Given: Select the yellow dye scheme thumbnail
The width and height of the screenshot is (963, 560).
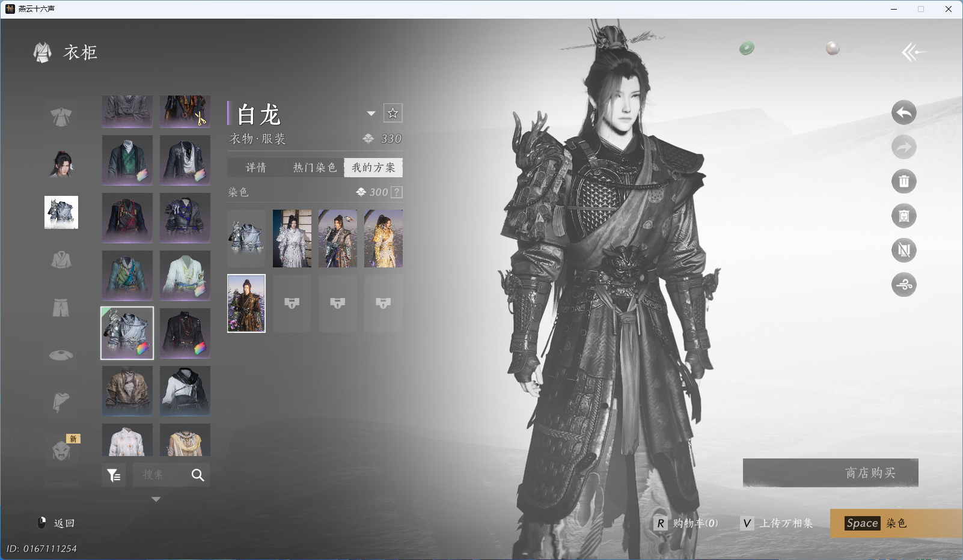Looking at the screenshot, I should tap(383, 239).
